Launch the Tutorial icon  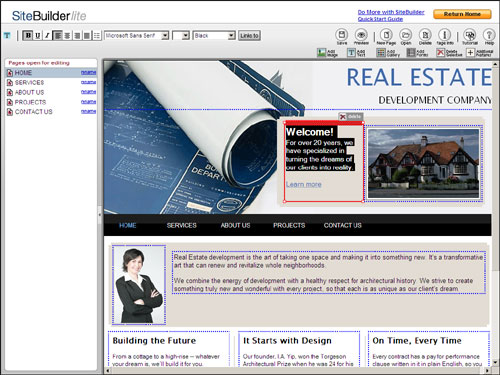coord(470,35)
